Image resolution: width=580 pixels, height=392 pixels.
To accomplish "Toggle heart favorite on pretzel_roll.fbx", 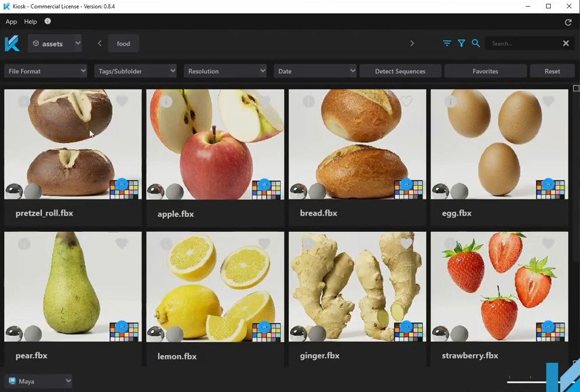I will coord(122,102).
